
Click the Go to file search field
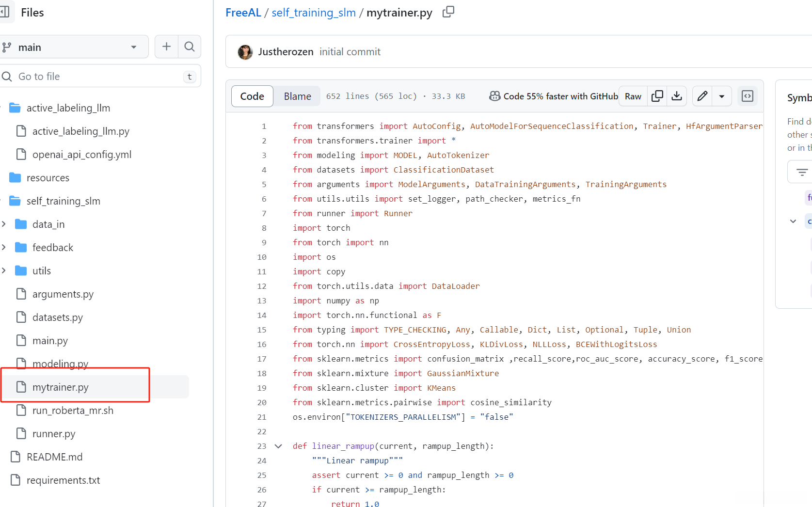(x=97, y=77)
